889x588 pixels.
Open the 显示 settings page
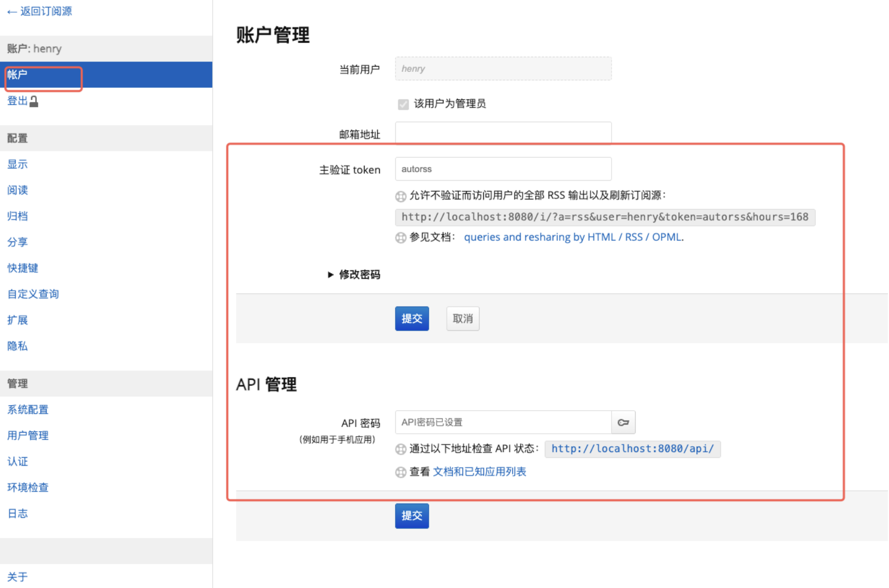pyautogui.click(x=17, y=164)
